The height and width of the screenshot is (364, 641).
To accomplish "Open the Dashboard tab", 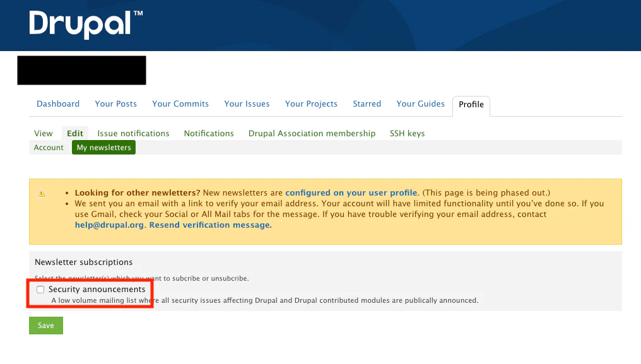I will pos(58,104).
